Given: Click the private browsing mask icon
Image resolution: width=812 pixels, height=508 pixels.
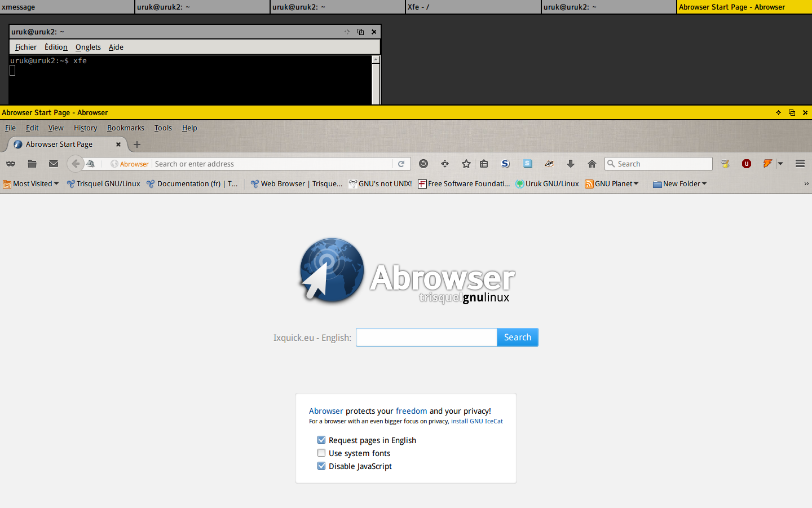Looking at the screenshot, I should pos(11,164).
